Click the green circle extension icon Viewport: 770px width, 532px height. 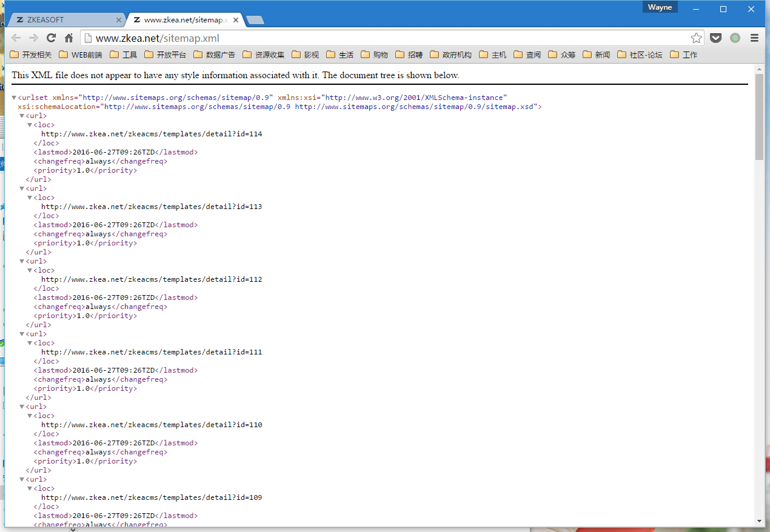tap(735, 38)
